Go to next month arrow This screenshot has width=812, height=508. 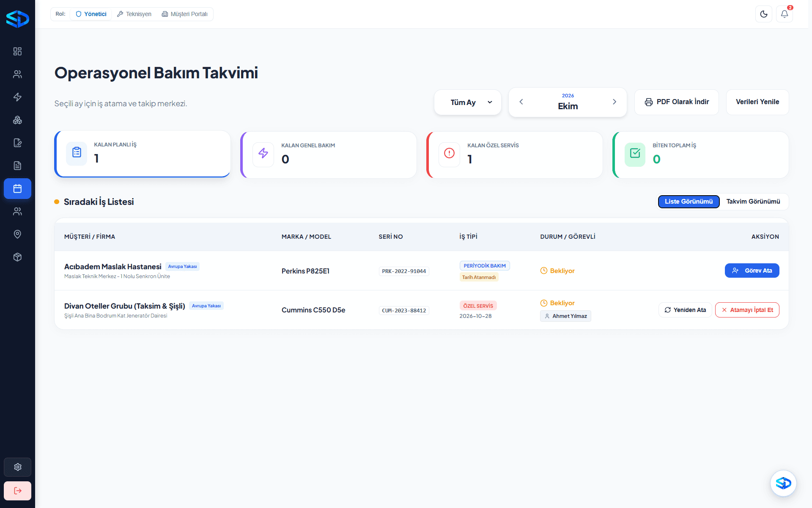[614, 102]
